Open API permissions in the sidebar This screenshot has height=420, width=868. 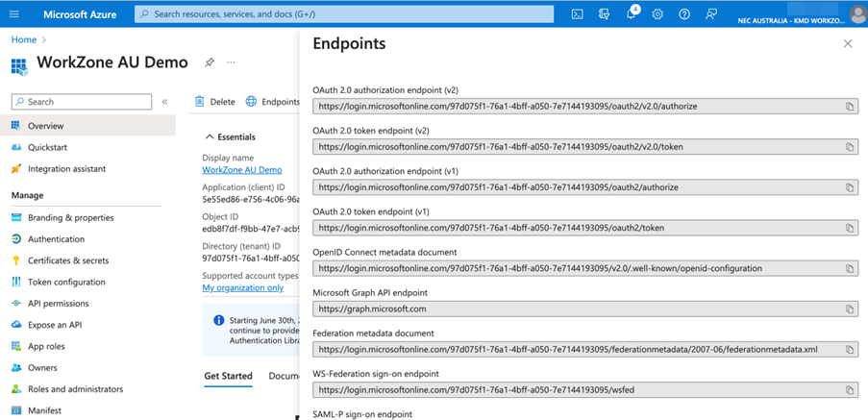click(x=58, y=304)
